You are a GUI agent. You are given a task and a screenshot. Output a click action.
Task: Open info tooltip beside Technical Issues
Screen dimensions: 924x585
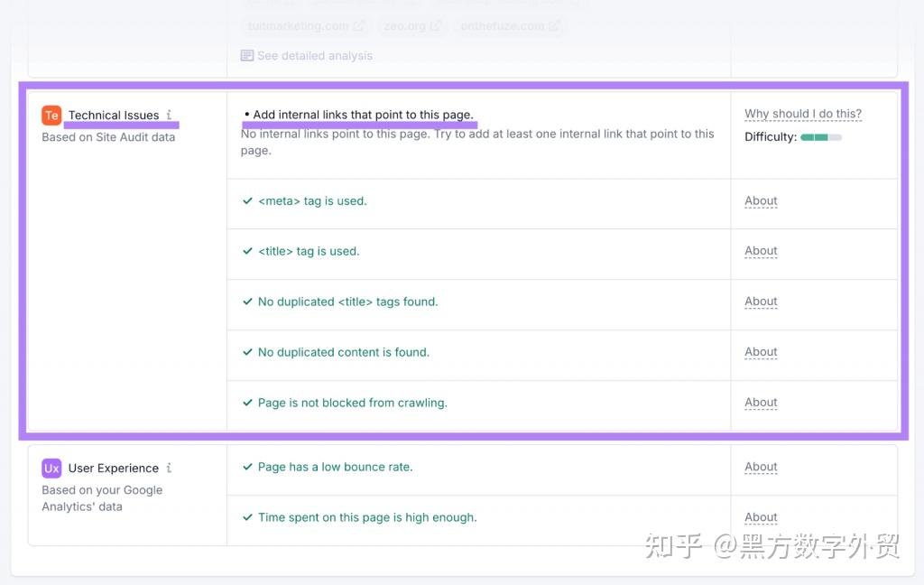(168, 115)
